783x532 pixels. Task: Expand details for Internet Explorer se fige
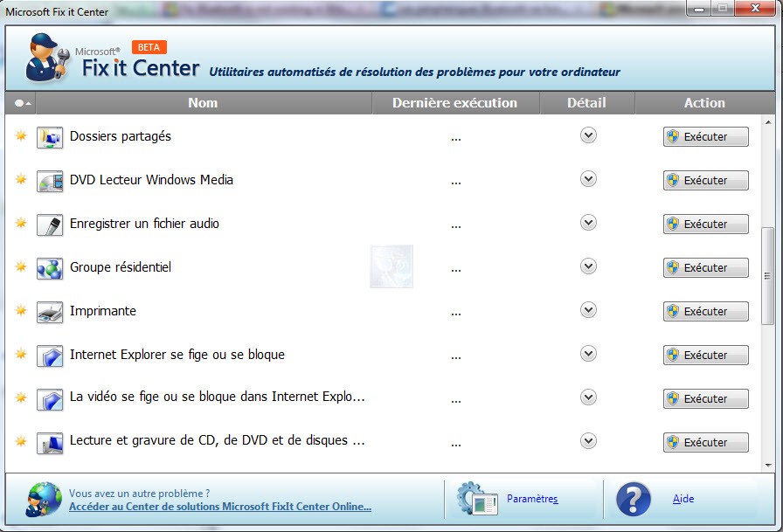tap(588, 354)
